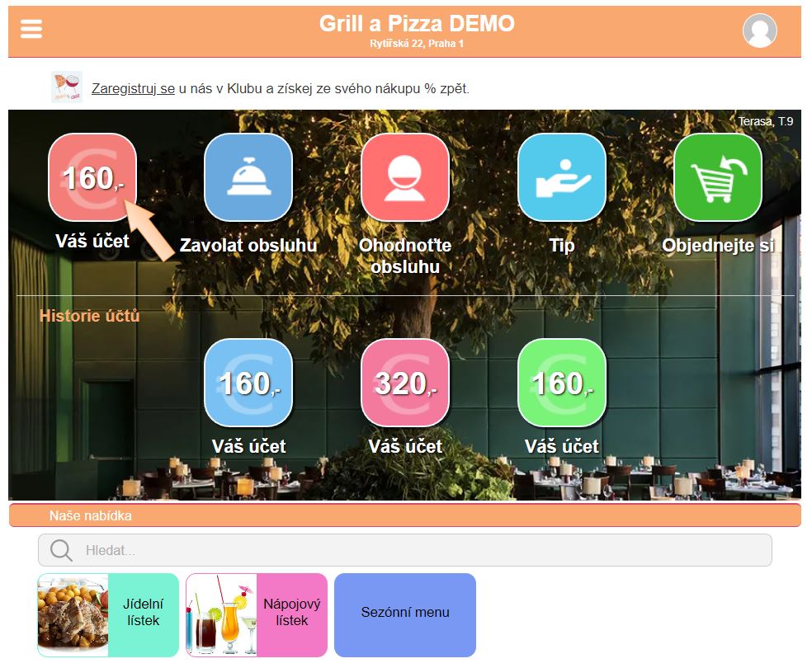Click the Grill a Pizza DEMO title

pos(417,24)
